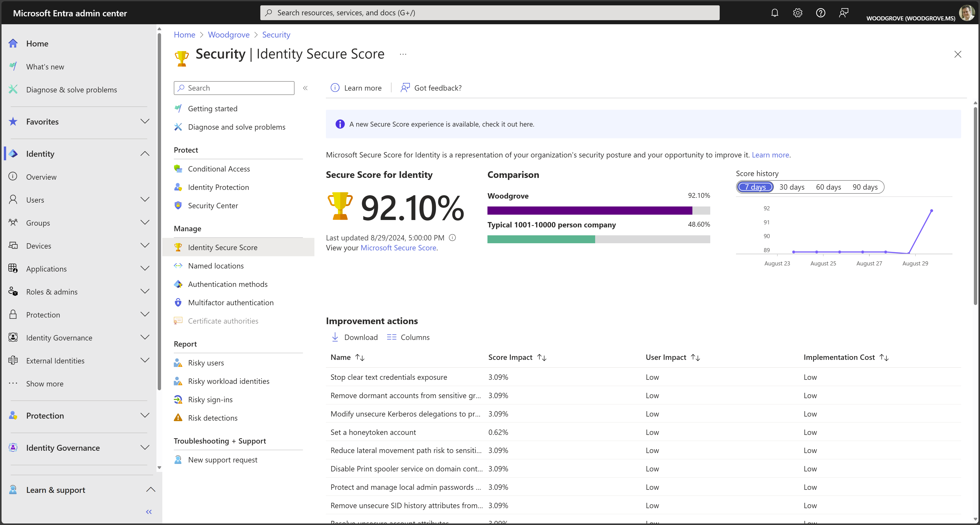Image resolution: width=980 pixels, height=525 pixels.
Task: Sort by the Score Impact column arrows
Action: coord(542,357)
